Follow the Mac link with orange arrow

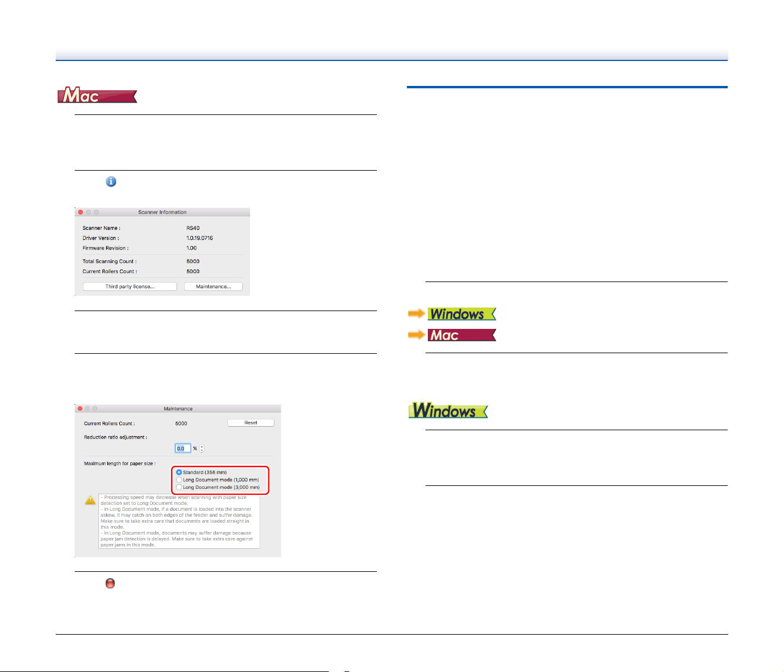click(452, 335)
